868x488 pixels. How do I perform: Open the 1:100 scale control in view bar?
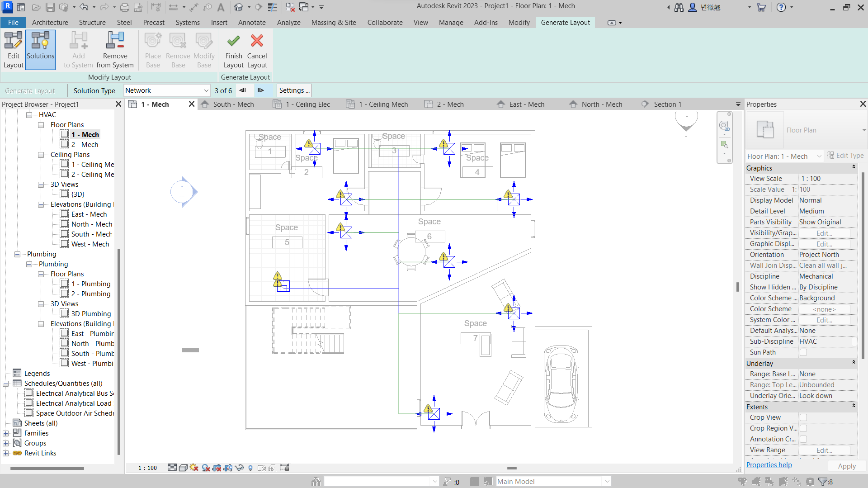tap(146, 468)
